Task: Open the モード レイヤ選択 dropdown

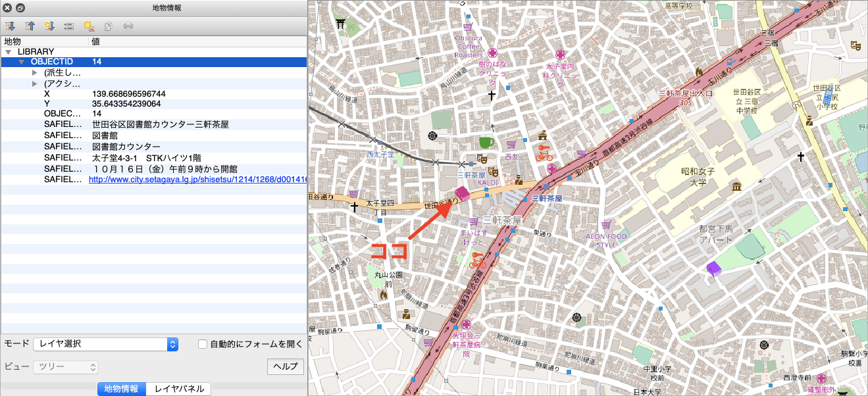Action: (106, 343)
